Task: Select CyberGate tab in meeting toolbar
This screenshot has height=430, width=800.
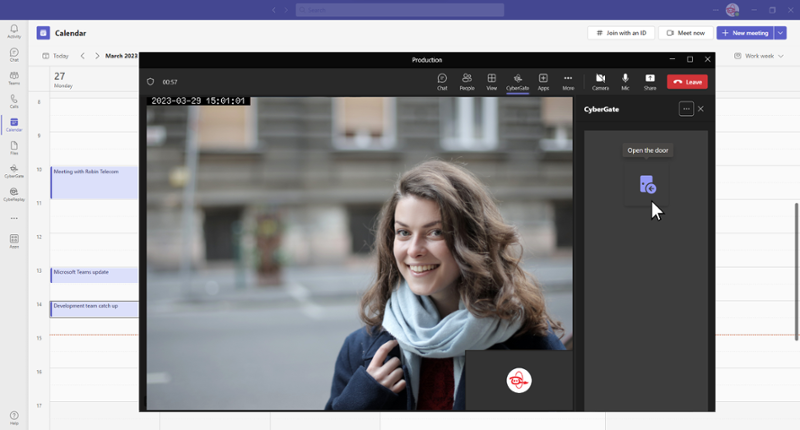Action: (517, 82)
